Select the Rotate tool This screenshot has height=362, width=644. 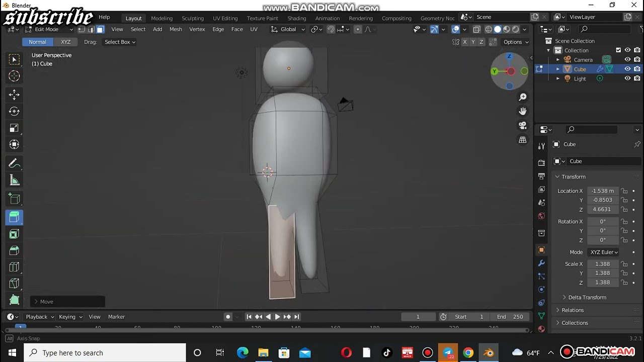[x=14, y=111]
